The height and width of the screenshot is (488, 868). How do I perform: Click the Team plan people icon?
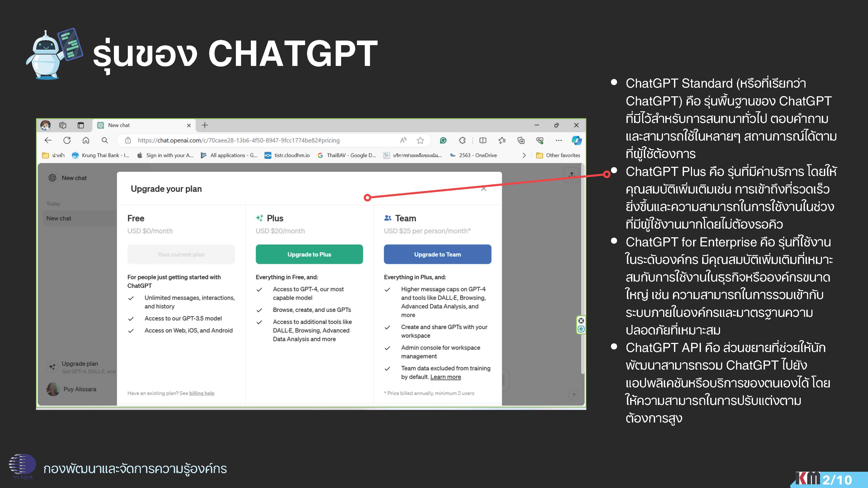pos(388,218)
